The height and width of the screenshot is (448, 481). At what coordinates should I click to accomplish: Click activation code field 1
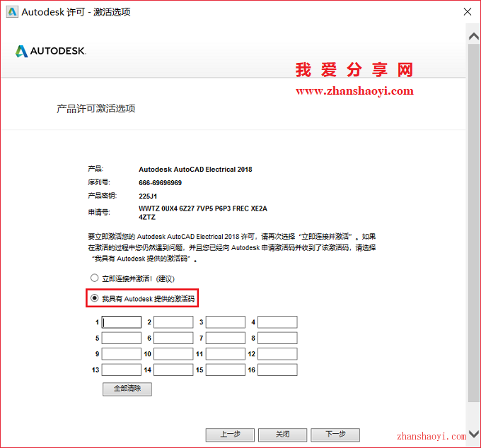tap(122, 322)
